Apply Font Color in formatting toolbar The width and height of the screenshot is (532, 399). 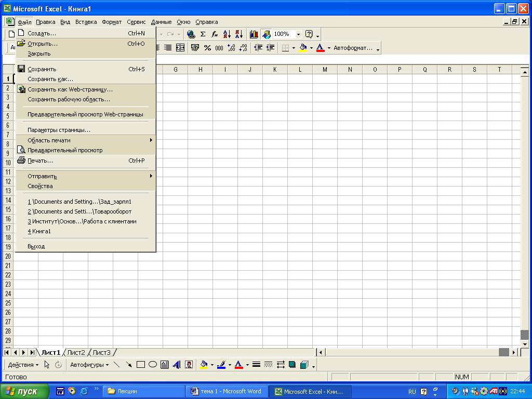pyautogui.click(x=320, y=48)
